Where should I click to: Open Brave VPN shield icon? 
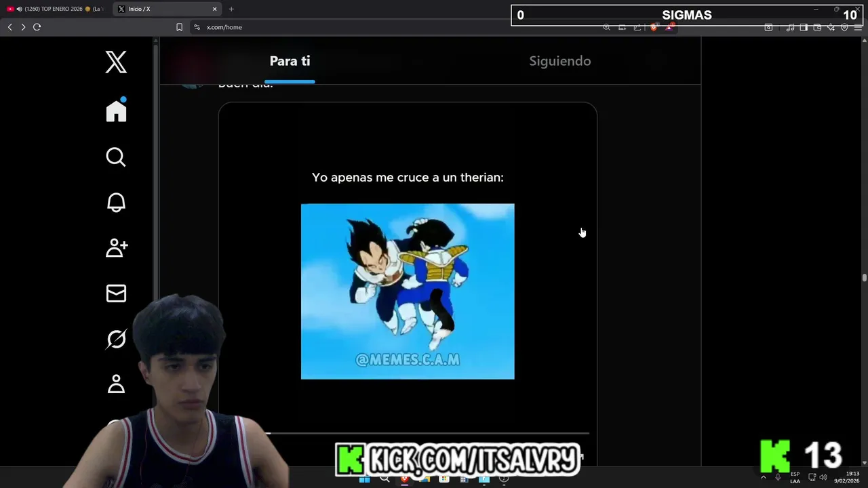[x=844, y=27]
